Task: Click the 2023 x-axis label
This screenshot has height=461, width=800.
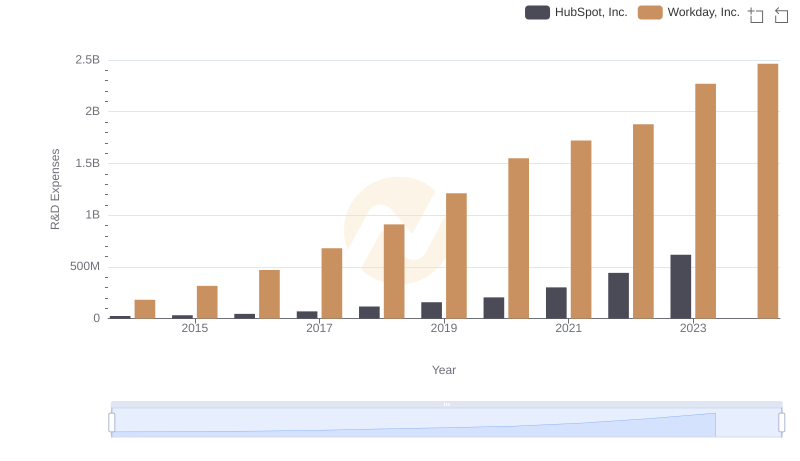Action: (x=693, y=328)
